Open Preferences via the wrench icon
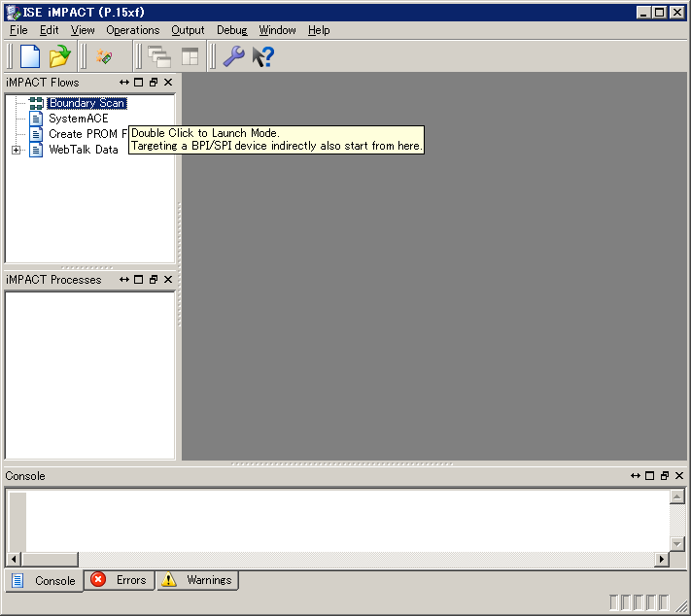Screen dimensions: 691x616 pyautogui.click(x=234, y=56)
